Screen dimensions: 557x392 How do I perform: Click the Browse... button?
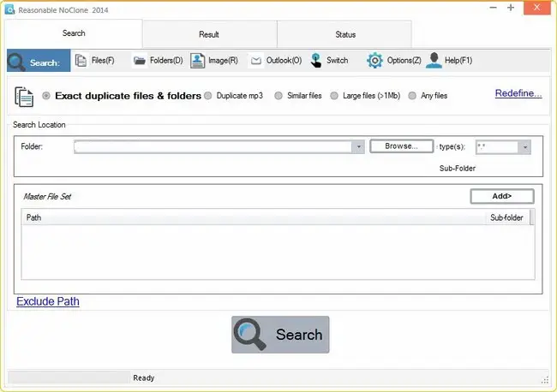pyautogui.click(x=401, y=146)
